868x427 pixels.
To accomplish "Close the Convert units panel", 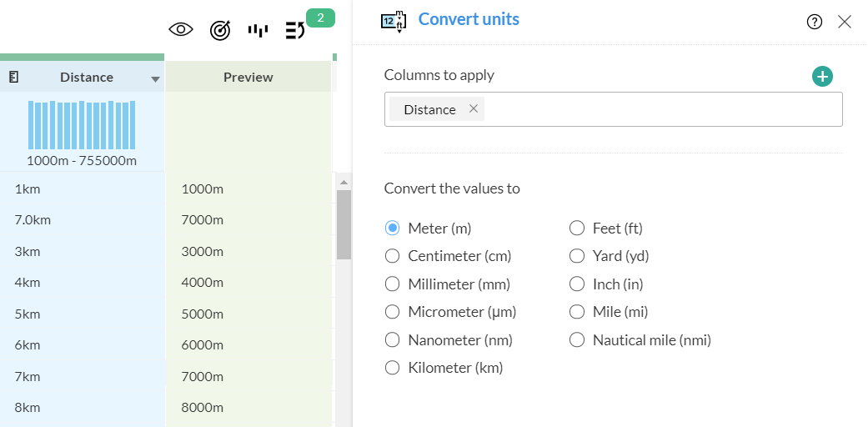I will [x=844, y=23].
